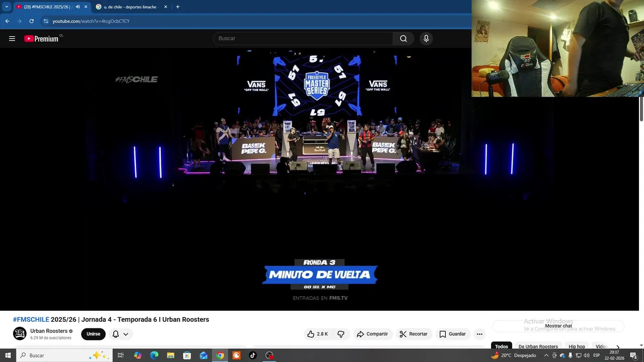Image resolution: width=644 pixels, height=362 pixels.
Task: Open the volume speaker tray icon
Action: (586, 355)
